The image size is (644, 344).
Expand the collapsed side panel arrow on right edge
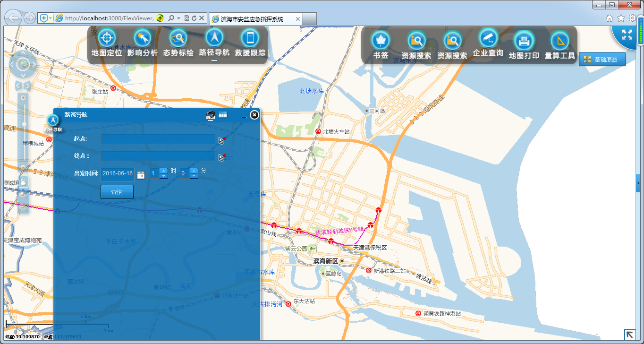coord(638,183)
